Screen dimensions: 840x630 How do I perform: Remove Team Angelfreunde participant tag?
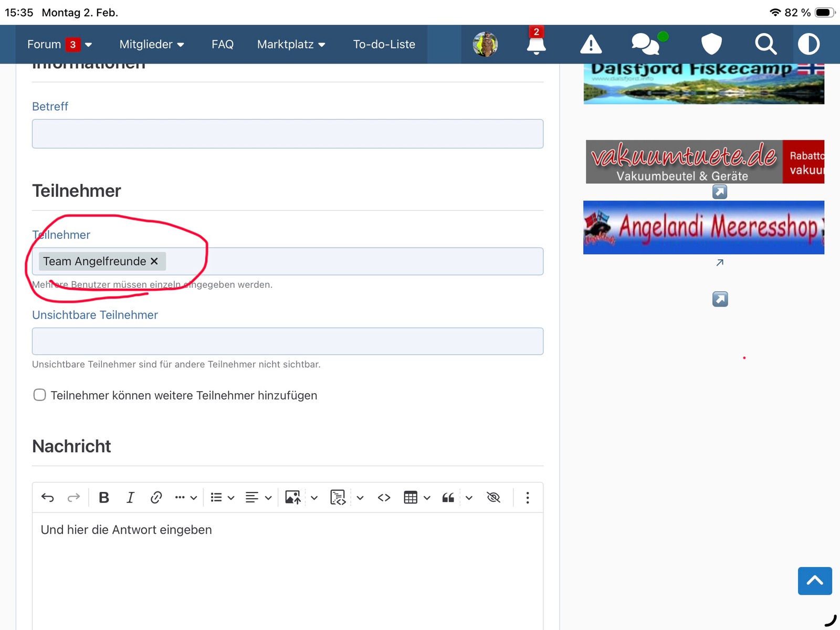[154, 261]
